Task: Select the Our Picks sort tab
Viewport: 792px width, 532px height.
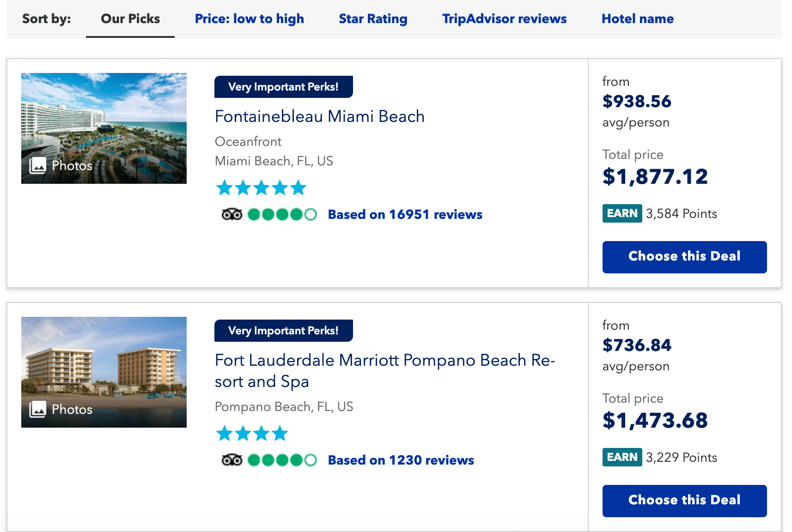Action: click(x=130, y=19)
